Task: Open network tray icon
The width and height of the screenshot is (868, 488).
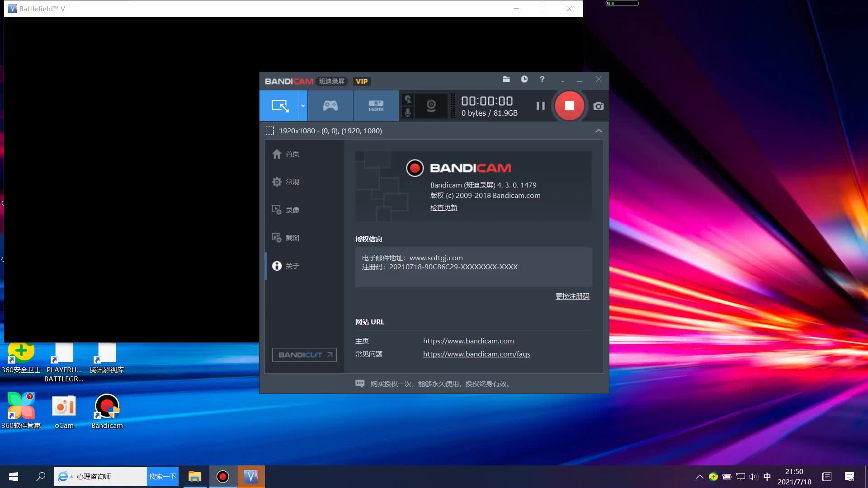Action: (740, 476)
